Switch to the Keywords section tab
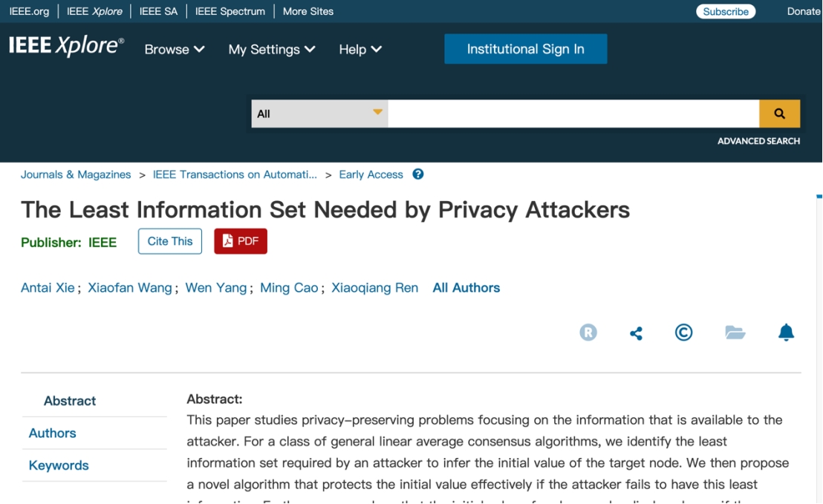The image size is (823, 504). 59,465
